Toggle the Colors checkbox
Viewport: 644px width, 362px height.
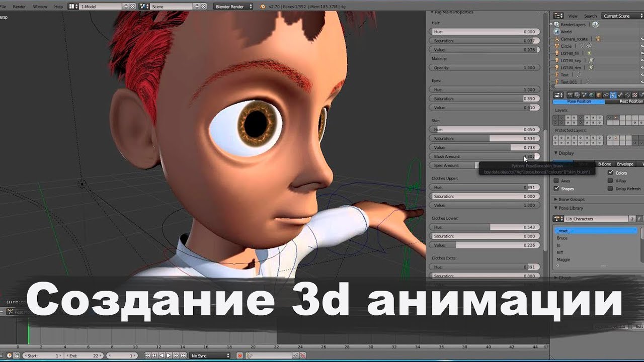point(610,172)
